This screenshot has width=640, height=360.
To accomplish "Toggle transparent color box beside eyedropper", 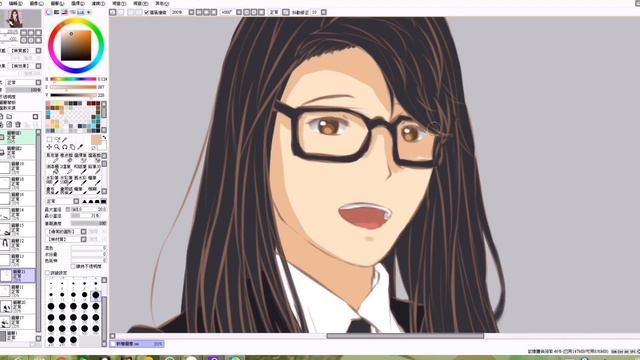I will pyautogui.click(x=93, y=147).
